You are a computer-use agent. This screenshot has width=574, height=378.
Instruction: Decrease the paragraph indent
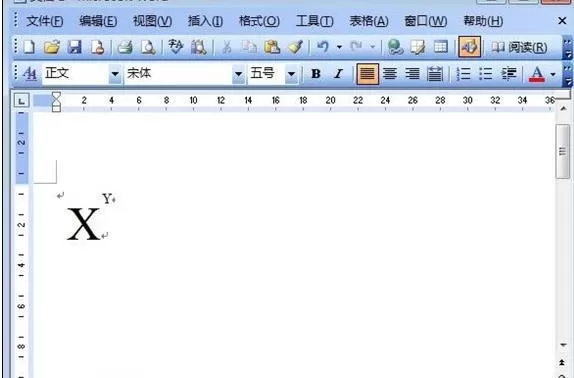point(509,74)
